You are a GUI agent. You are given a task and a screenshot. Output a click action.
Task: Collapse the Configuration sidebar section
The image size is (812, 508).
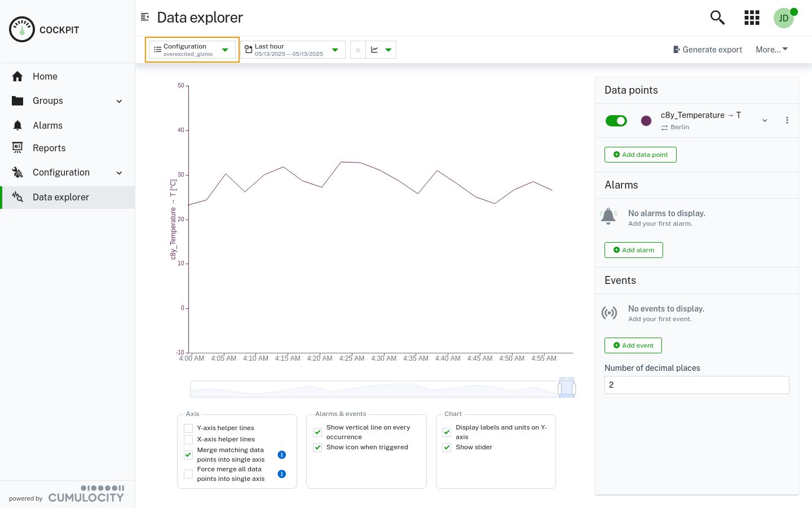click(x=119, y=172)
